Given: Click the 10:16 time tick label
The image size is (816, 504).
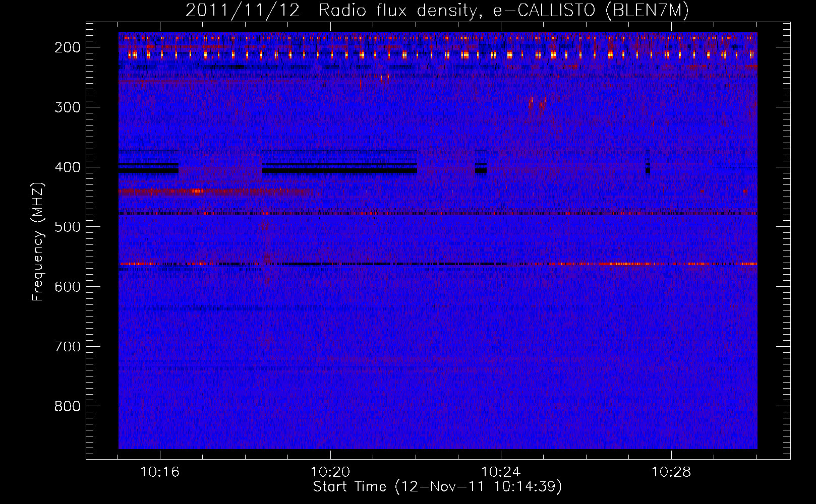Looking at the screenshot, I should tap(160, 472).
